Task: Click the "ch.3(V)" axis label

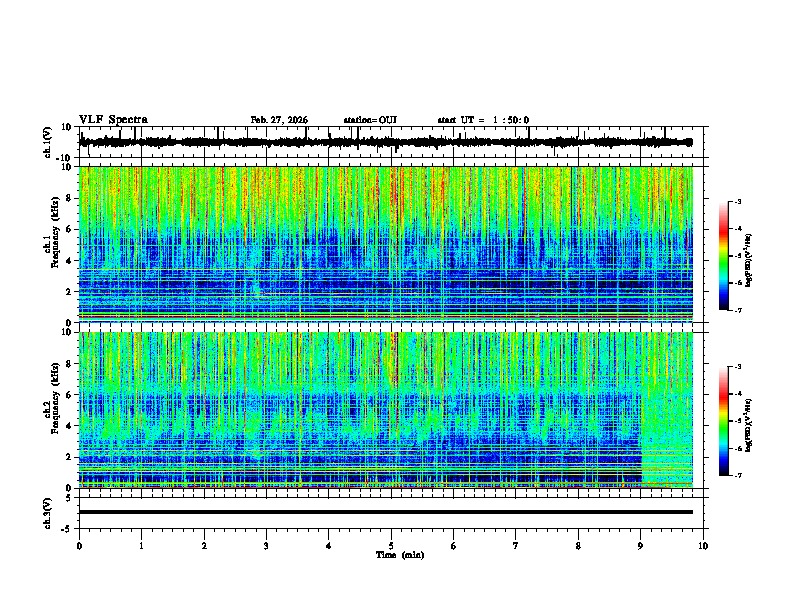Action: (48, 514)
